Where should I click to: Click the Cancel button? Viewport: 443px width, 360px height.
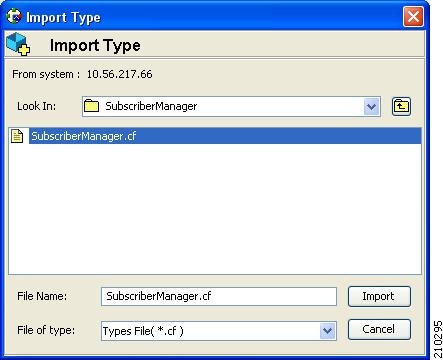pyautogui.click(x=379, y=329)
